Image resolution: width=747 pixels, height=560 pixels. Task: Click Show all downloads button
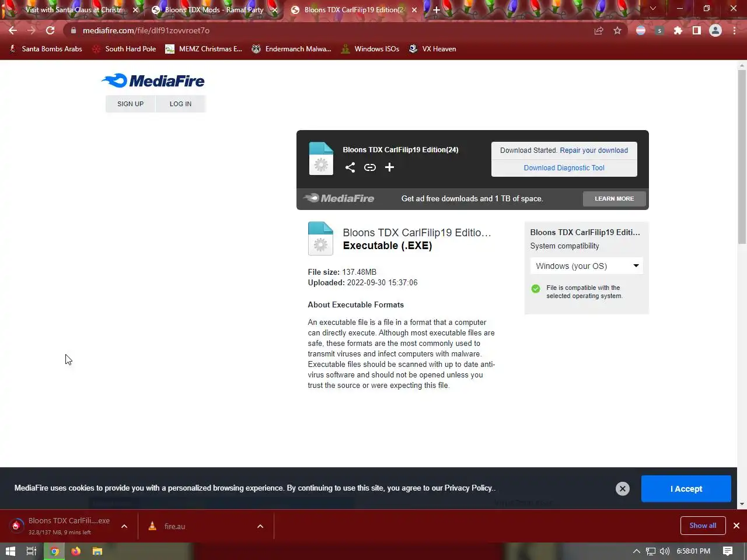[703, 526]
